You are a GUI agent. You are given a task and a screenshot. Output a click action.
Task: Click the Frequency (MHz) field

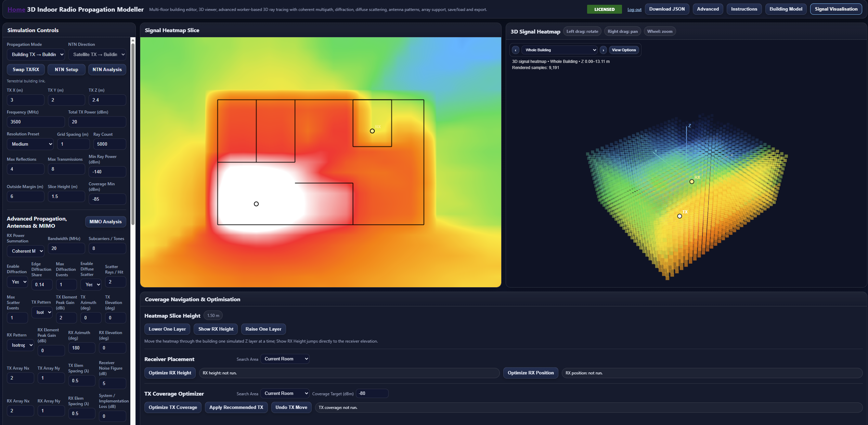pyautogui.click(x=36, y=122)
